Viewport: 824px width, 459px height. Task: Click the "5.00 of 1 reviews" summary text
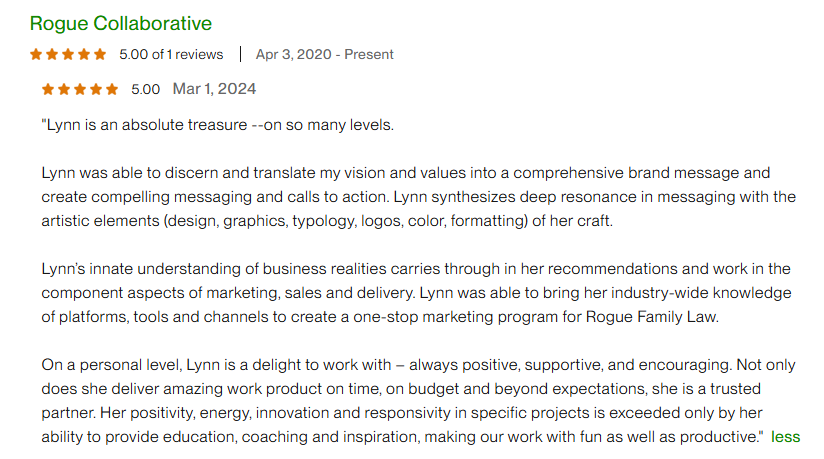(171, 54)
